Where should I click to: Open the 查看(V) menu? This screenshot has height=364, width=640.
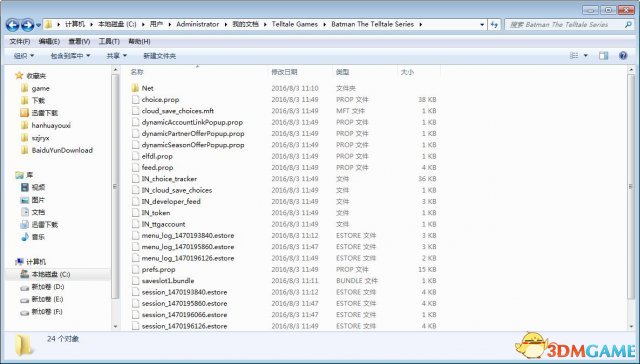click(79, 41)
